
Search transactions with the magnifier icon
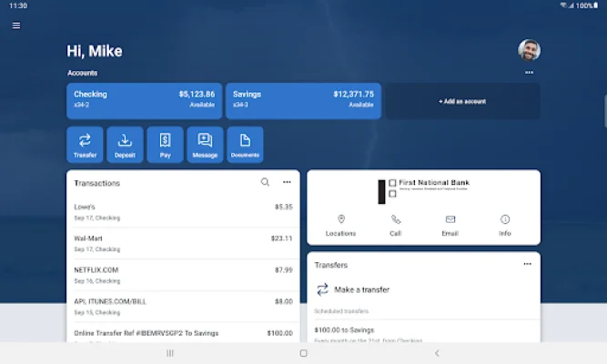tap(265, 182)
